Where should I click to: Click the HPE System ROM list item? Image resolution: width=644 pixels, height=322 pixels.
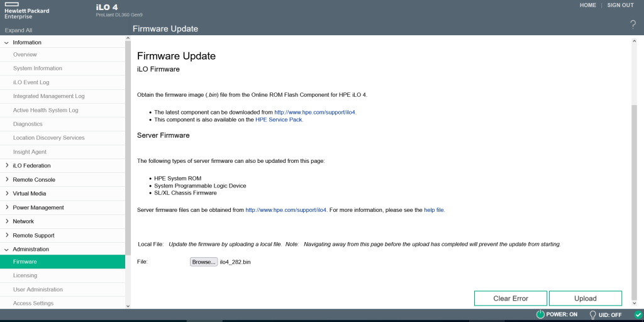[x=178, y=179]
